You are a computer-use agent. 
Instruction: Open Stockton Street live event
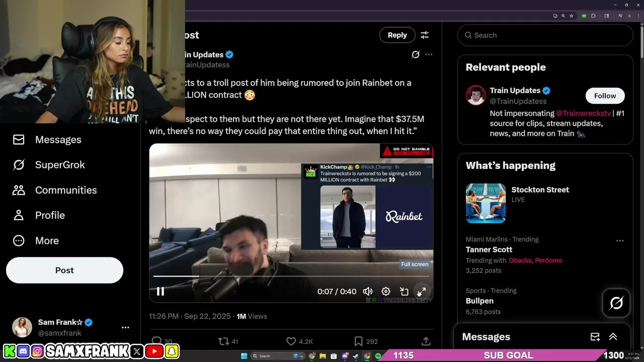[x=540, y=190]
